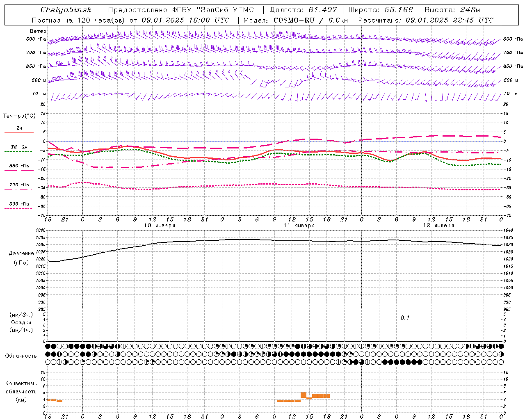This screenshot has width=525, height=420.
Task: Click the '0.1' precipitation amount value
Action: pyautogui.click(x=405, y=318)
